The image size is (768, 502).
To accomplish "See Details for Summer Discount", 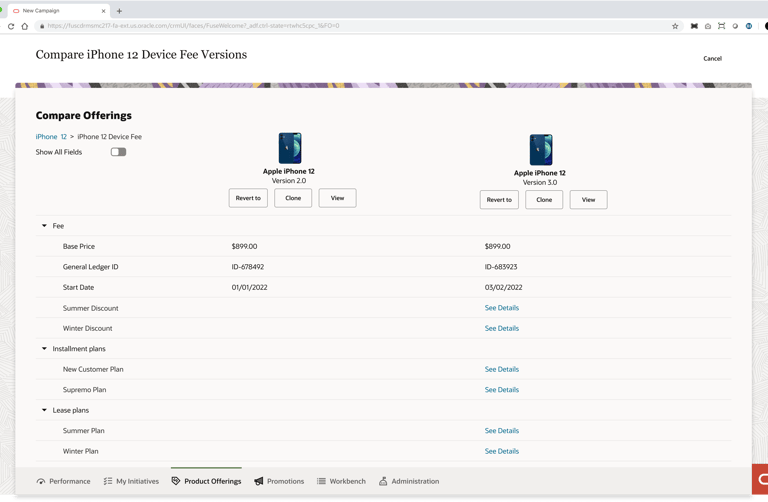I will click(502, 308).
